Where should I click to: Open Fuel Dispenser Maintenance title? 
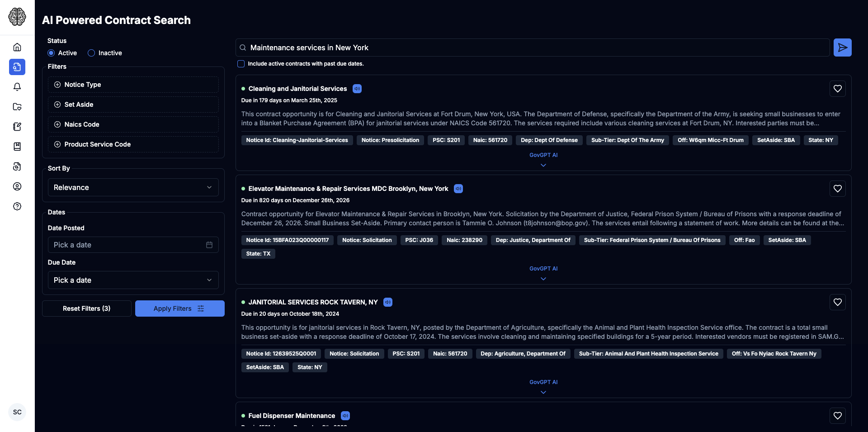click(x=292, y=416)
